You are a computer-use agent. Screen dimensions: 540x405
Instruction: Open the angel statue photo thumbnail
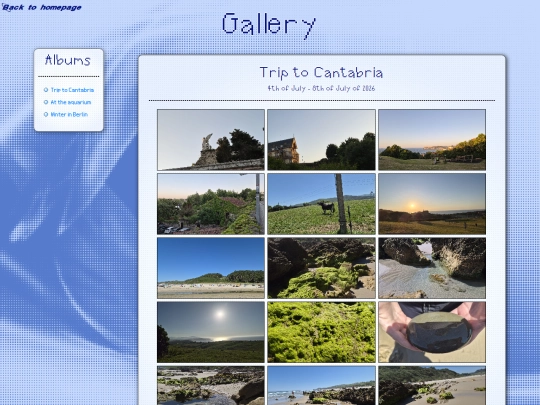211,140
